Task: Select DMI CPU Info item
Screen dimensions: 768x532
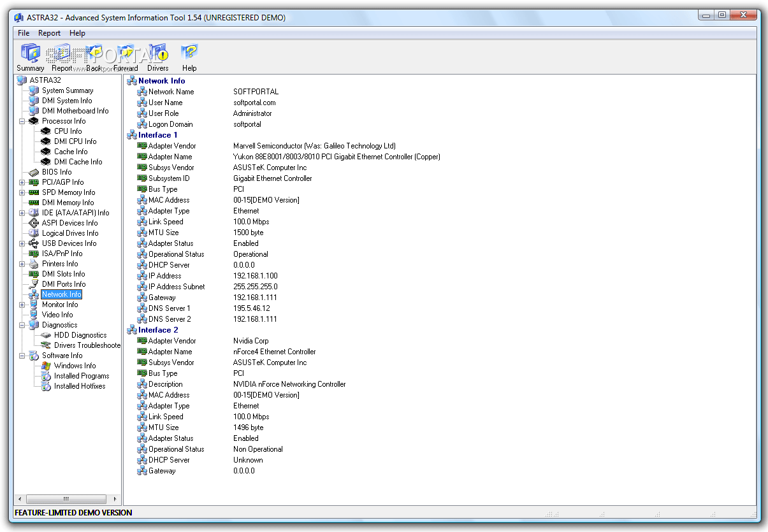Action: click(x=75, y=141)
